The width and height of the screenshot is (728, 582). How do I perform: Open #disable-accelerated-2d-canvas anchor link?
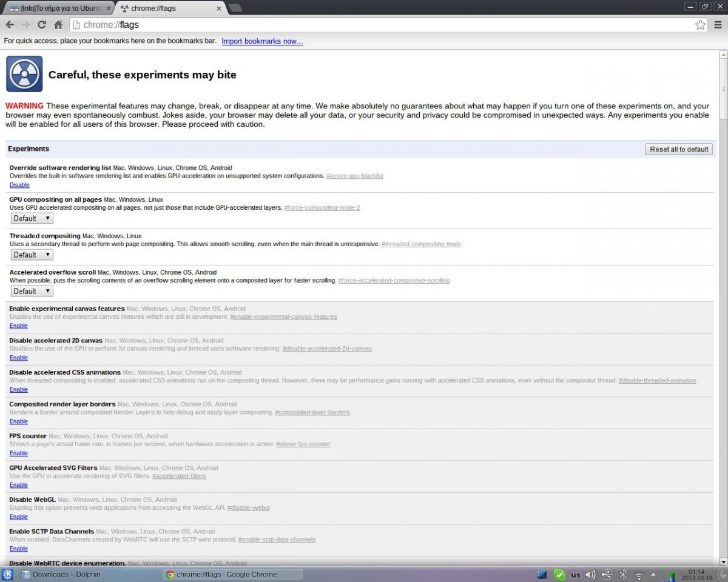click(327, 349)
